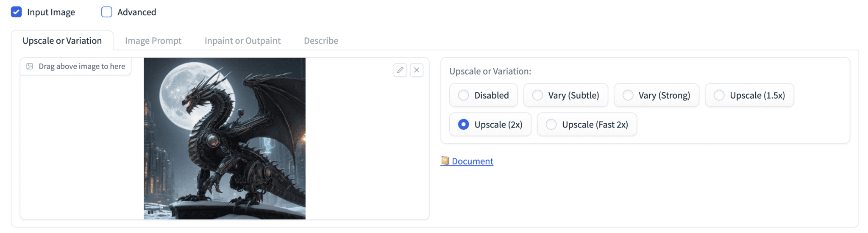868x233 pixels.
Task: Select the Disabled radio option
Action: click(464, 95)
